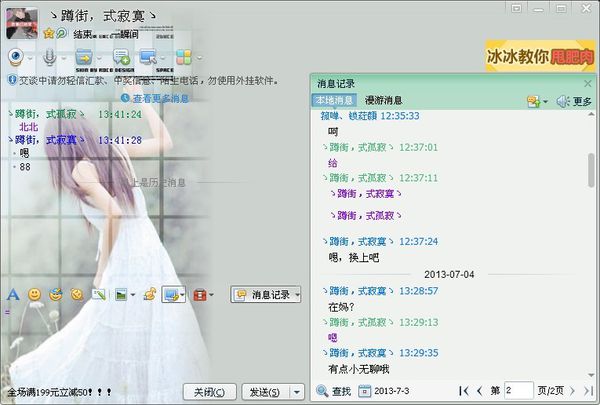600x405 pixels.
Task: Create a discussion group chat icon
Action: 121,57
